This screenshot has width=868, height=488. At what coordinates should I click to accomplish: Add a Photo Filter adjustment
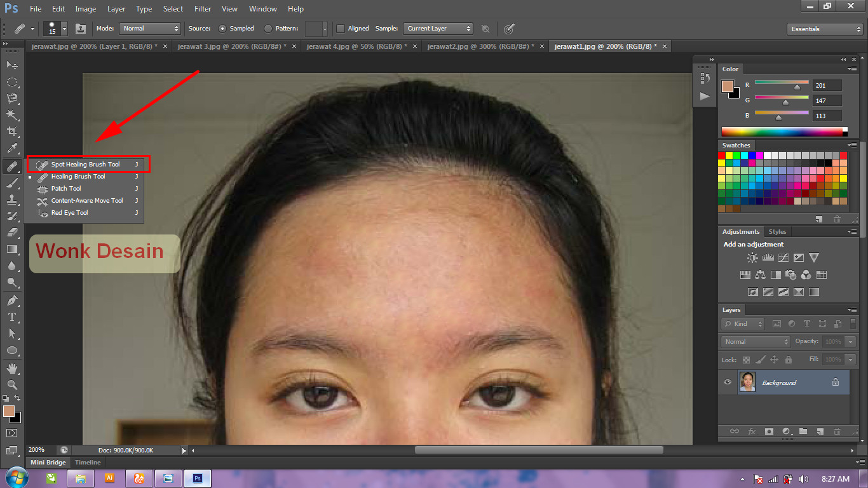point(791,275)
